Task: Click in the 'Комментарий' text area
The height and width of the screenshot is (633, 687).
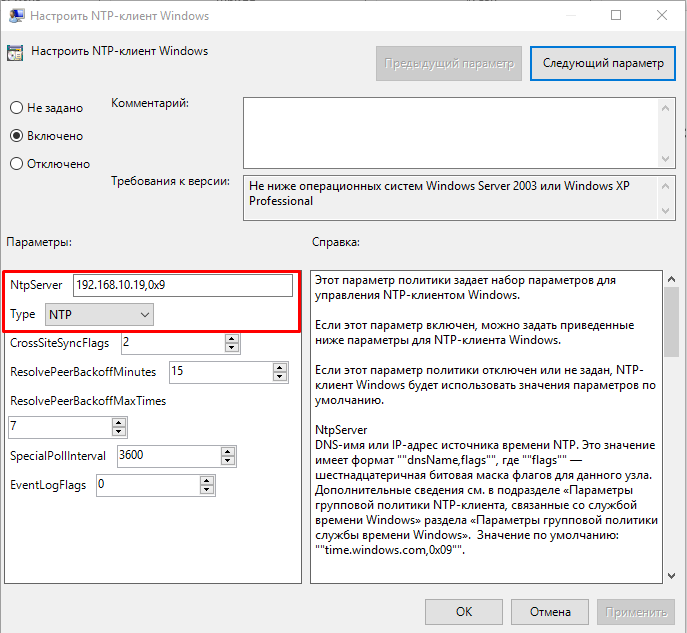Action: click(x=450, y=130)
